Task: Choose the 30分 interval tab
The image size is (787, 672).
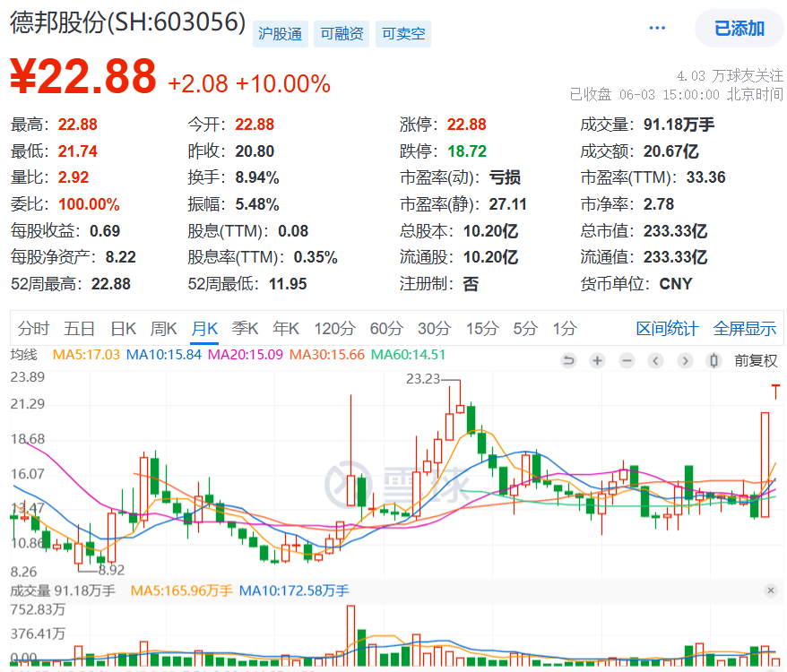Action: 435,328
